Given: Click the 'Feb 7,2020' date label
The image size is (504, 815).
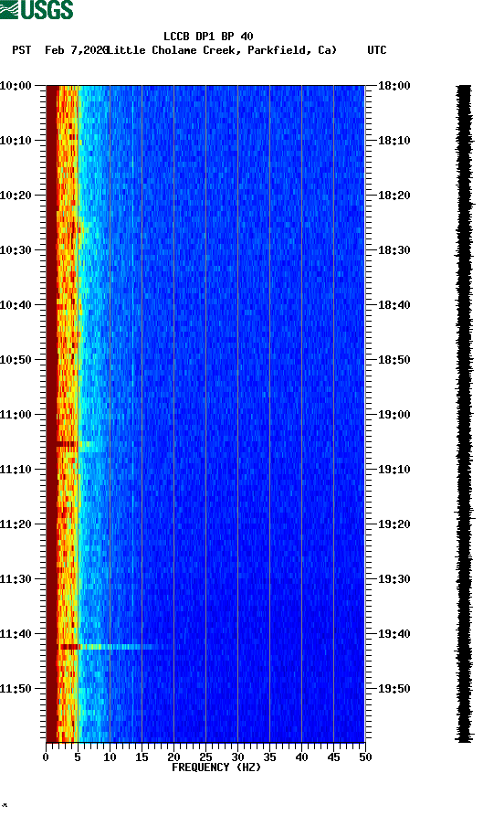Looking at the screenshot, I should [x=76, y=50].
